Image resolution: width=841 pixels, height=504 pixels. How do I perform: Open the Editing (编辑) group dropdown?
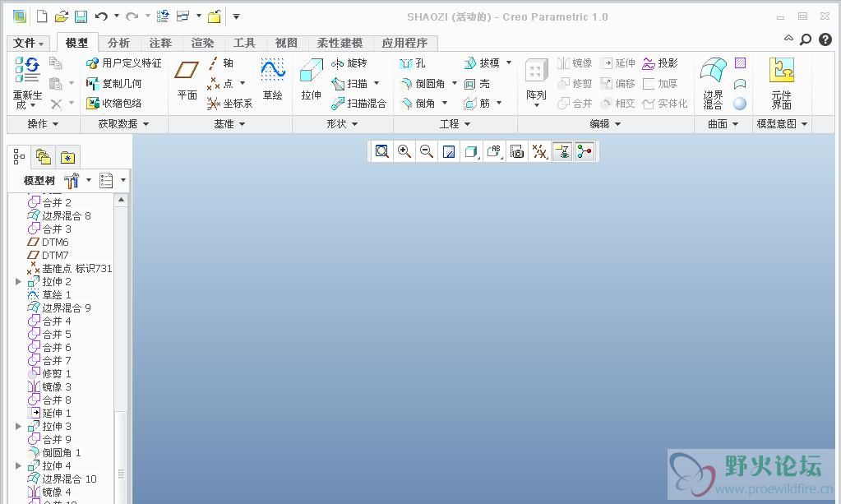pos(605,124)
